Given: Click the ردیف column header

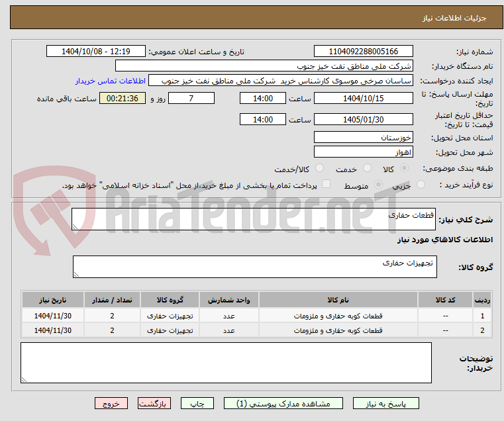Looking at the screenshot, I should point(482,300).
